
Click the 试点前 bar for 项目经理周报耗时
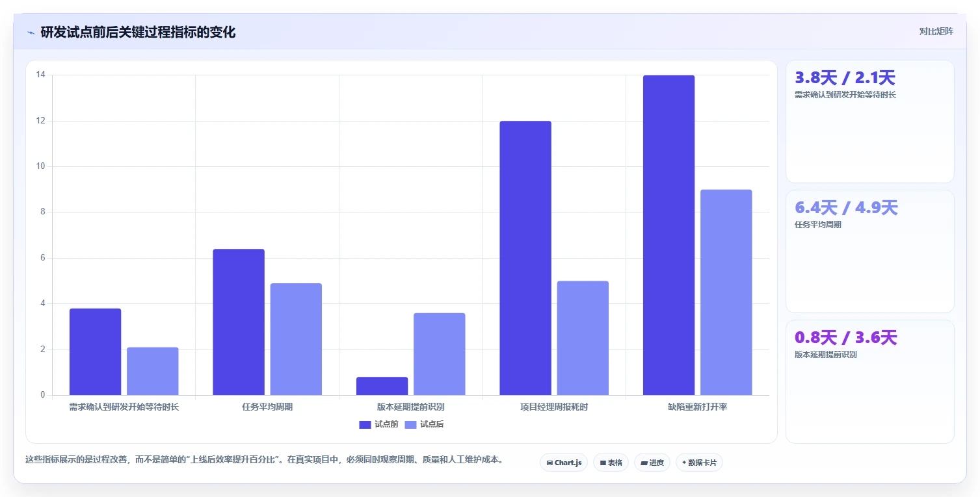pyautogui.click(x=525, y=258)
